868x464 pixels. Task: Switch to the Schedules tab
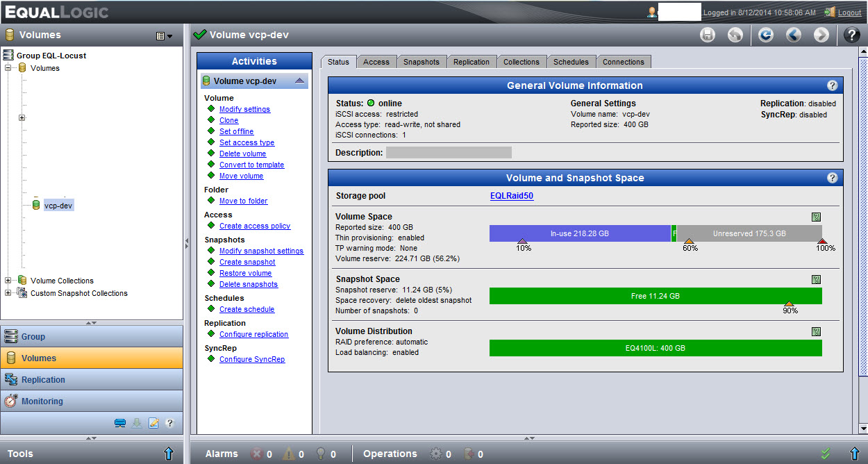(571, 62)
